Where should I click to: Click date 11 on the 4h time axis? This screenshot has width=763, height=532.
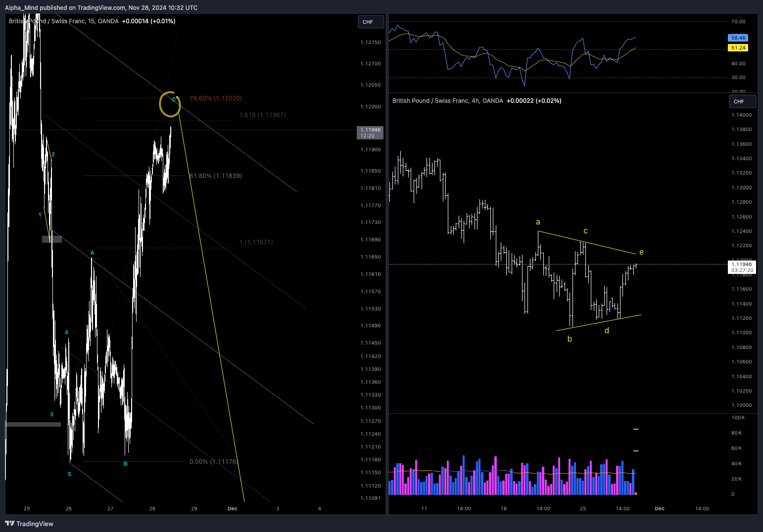tap(424, 508)
